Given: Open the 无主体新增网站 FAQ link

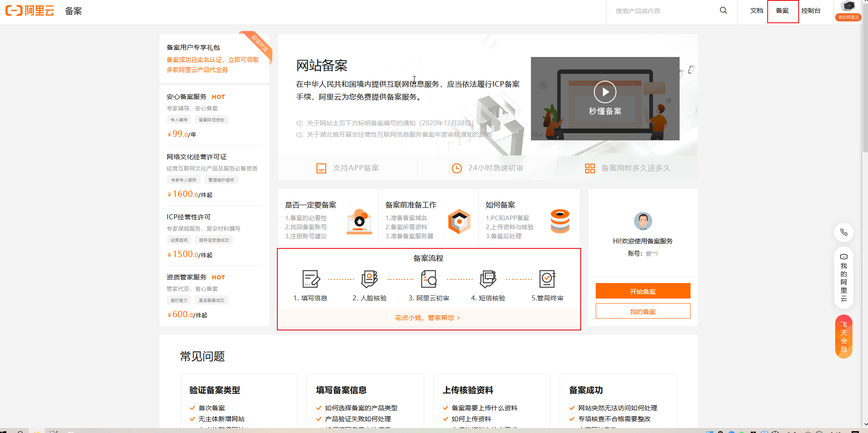Looking at the screenshot, I should click(x=221, y=419).
